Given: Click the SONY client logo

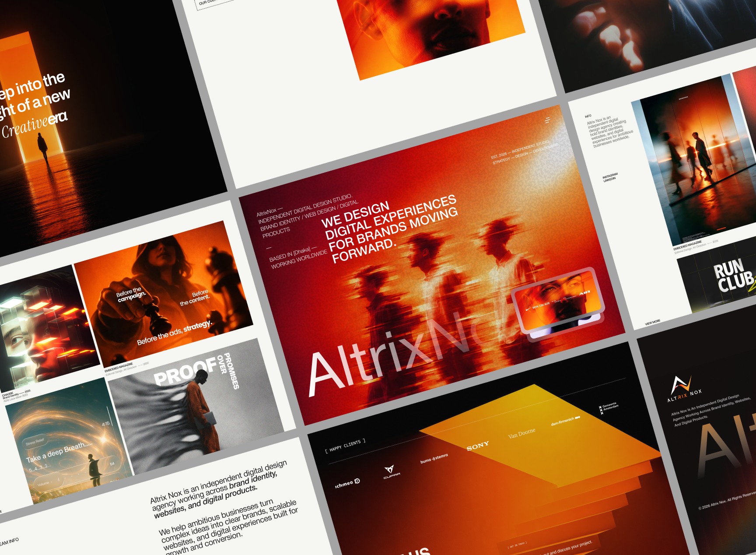Looking at the screenshot, I should point(478,446).
